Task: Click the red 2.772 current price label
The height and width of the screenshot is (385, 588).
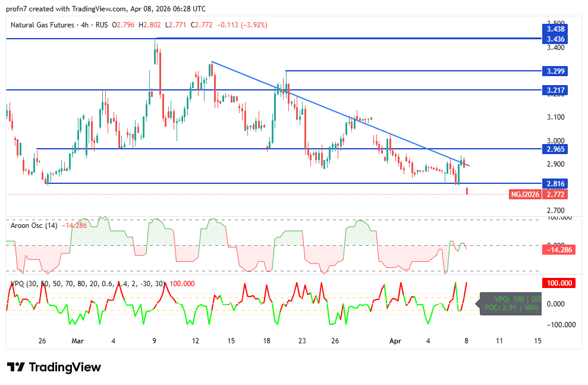Action: pyautogui.click(x=555, y=195)
